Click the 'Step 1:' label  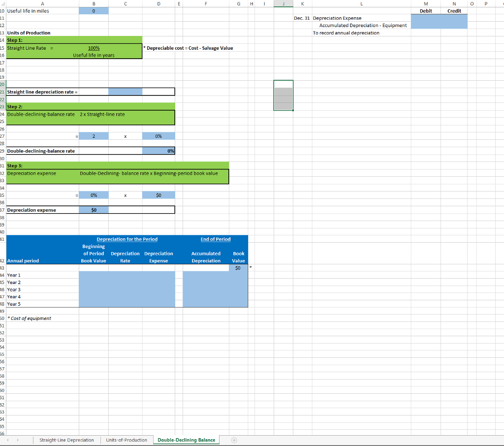tap(15, 40)
